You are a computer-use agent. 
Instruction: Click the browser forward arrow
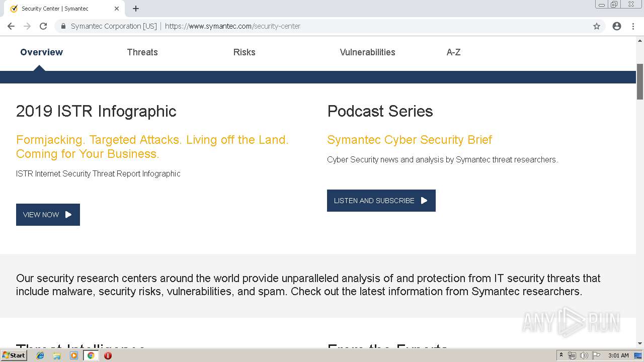tap(27, 26)
